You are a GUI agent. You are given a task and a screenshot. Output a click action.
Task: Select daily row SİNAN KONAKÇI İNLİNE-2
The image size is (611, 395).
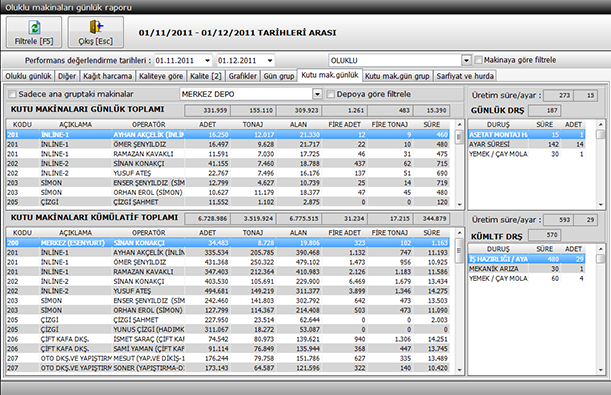228,164
